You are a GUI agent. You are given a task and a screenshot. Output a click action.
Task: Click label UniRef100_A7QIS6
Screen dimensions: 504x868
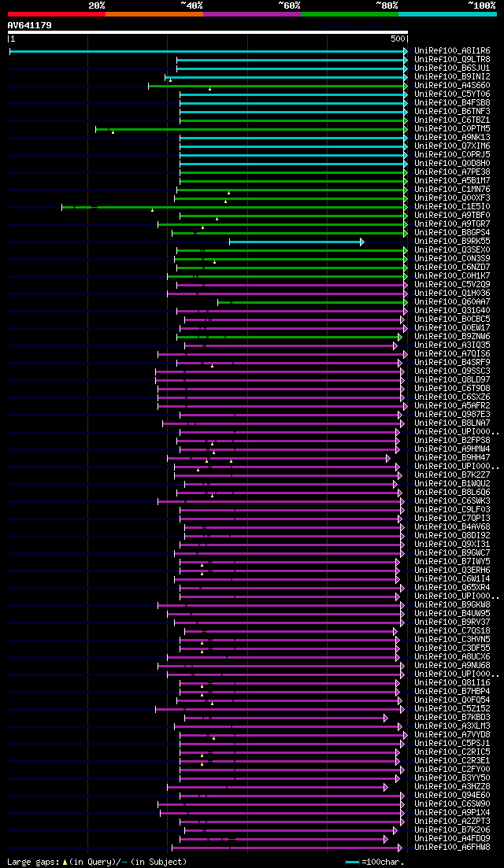[452, 354]
